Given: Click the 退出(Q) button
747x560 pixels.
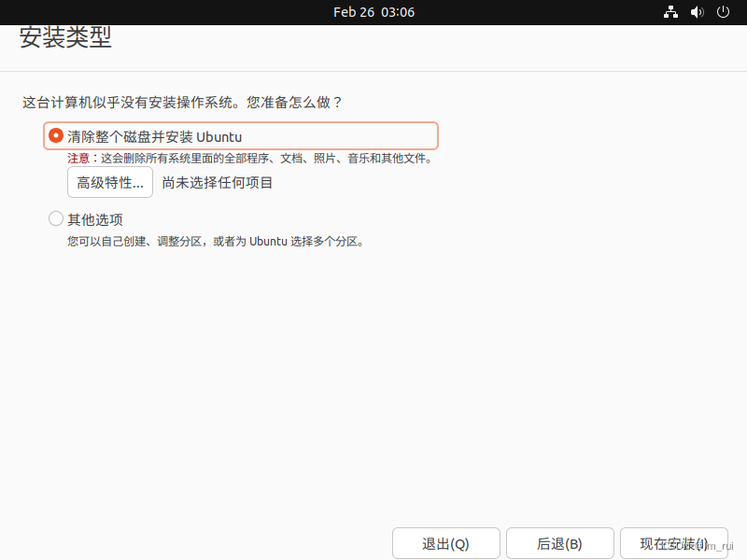Looking at the screenshot, I should pos(446,543).
